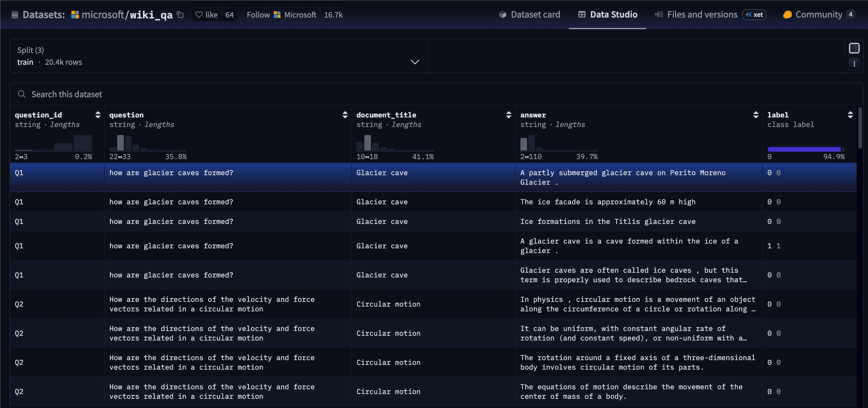Sort the answer column
Image resolution: width=868 pixels, height=408 pixels.
(756, 115)
